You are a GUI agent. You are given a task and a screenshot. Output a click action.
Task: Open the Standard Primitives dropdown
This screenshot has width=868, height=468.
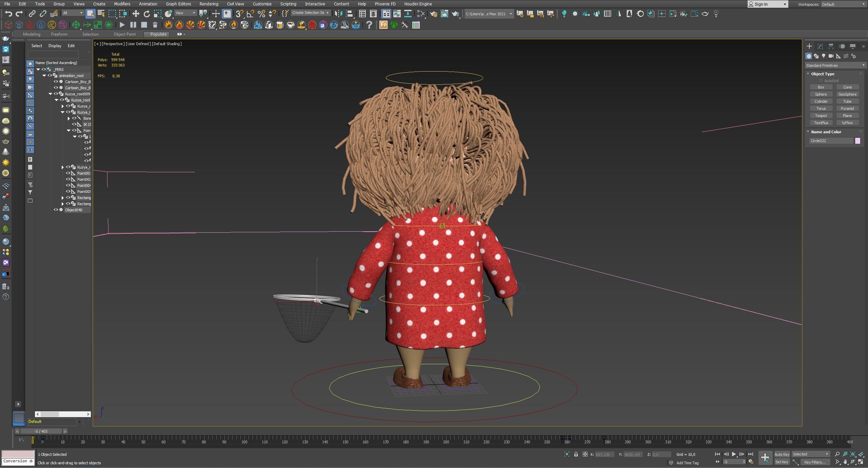pos(835,65)
